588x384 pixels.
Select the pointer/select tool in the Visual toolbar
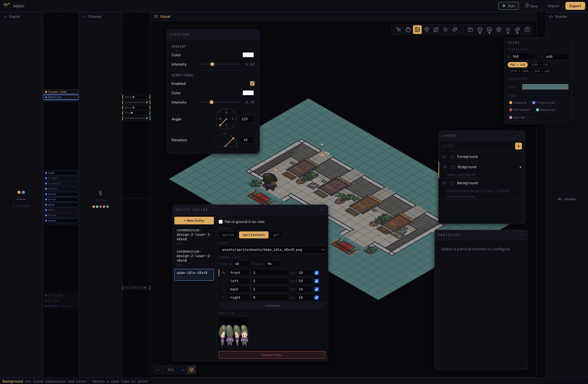pos(398,30)
